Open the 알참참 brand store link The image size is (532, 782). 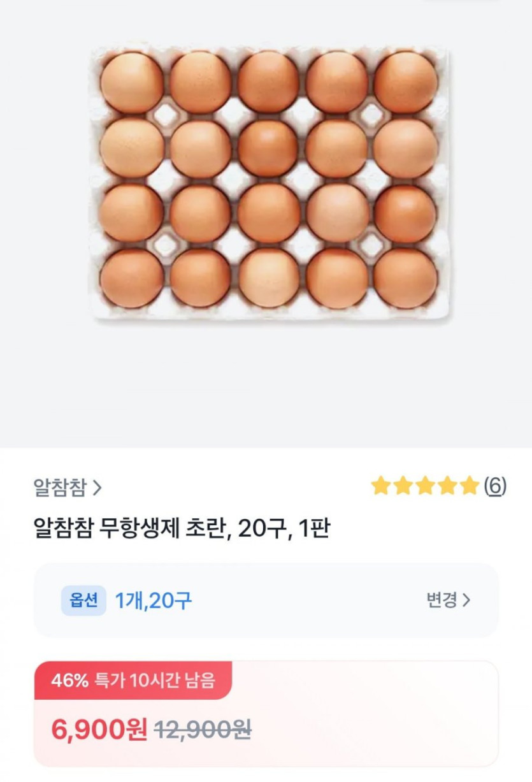click(x=59, y=488)
